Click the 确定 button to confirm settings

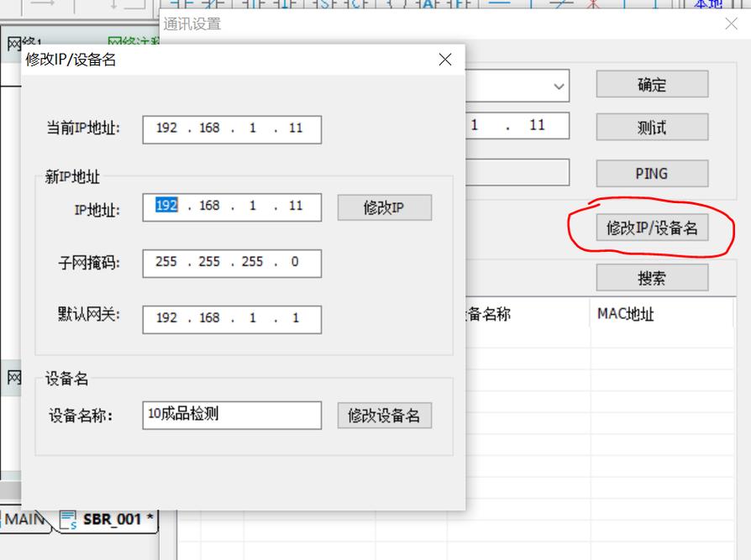(652, 84)
